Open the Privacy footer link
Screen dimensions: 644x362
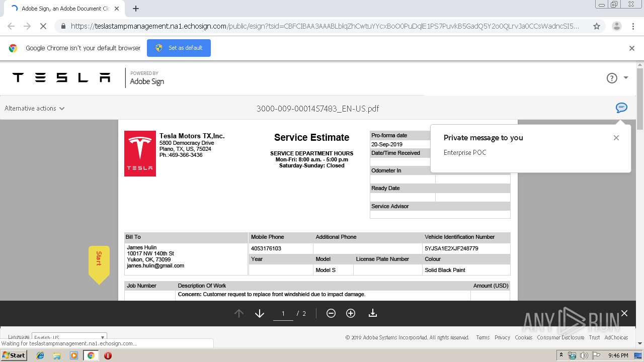502,337
